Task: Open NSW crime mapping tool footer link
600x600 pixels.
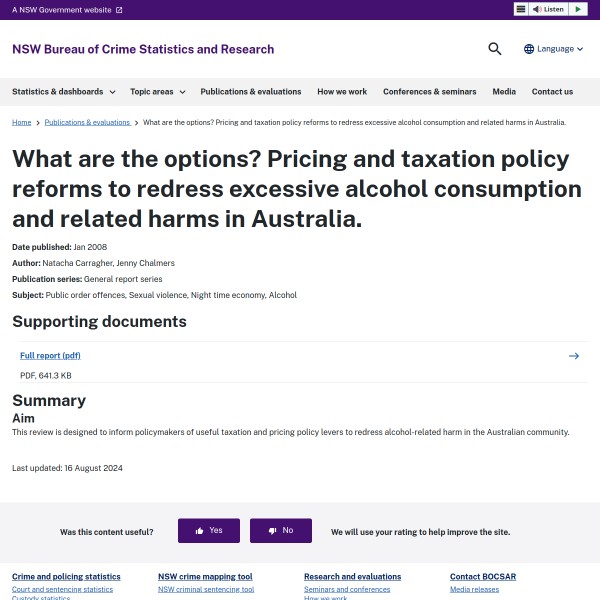Action: 205,577
